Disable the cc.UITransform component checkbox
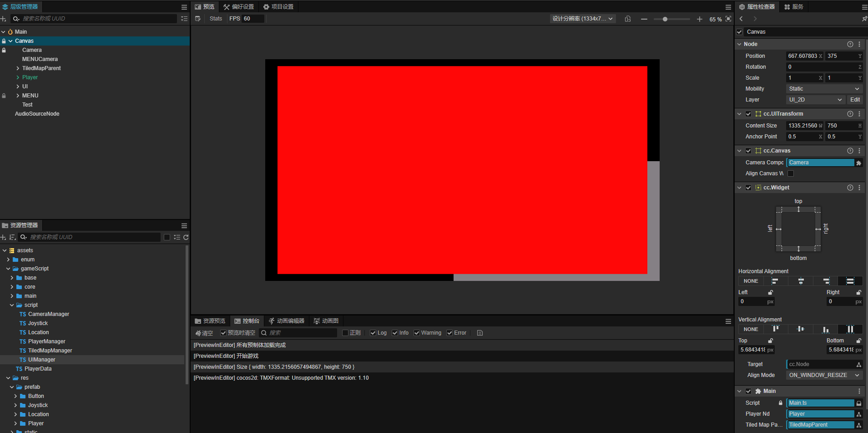The width and height of the screenshot is (868, 433). click(748, 114)
